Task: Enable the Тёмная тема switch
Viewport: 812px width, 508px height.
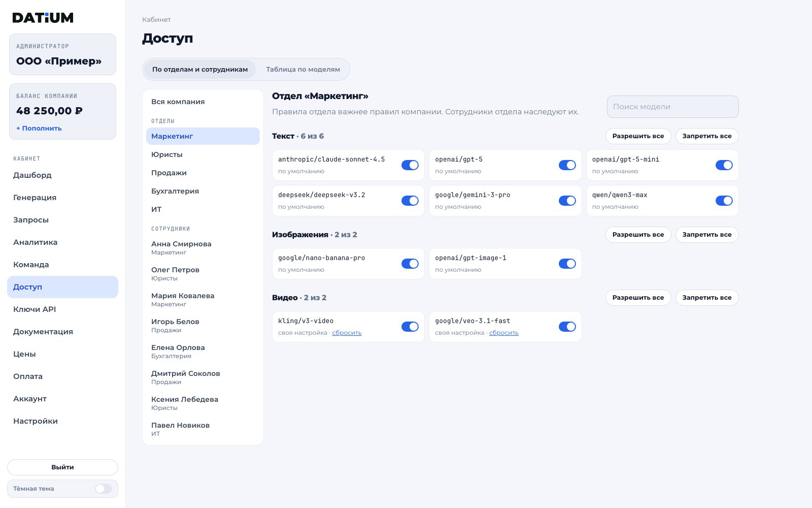Action: coord(104,489)
